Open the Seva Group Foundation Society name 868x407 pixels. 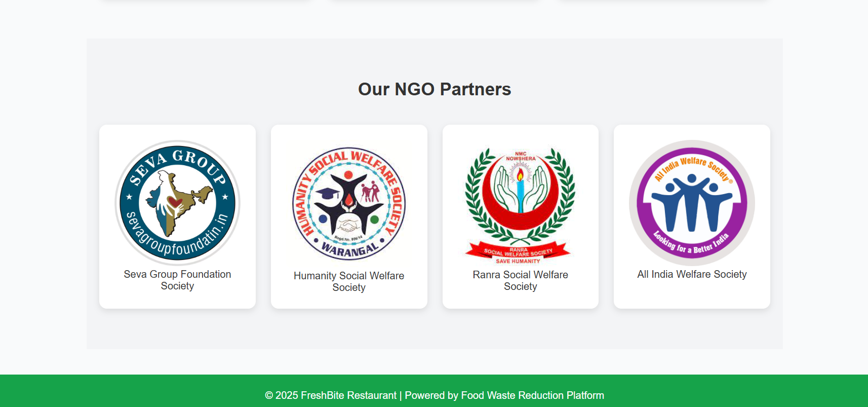click(177, 280)
